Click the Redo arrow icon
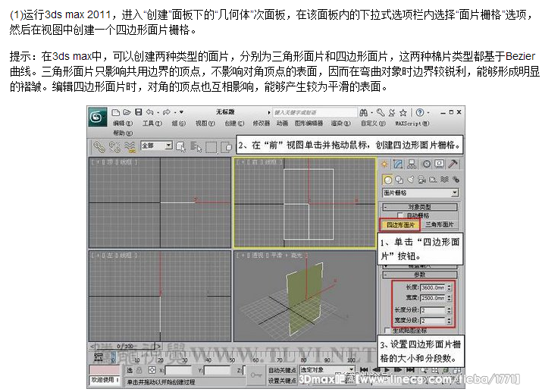The image size is (542, 392). pyautogui.click(x=167, y=112)
